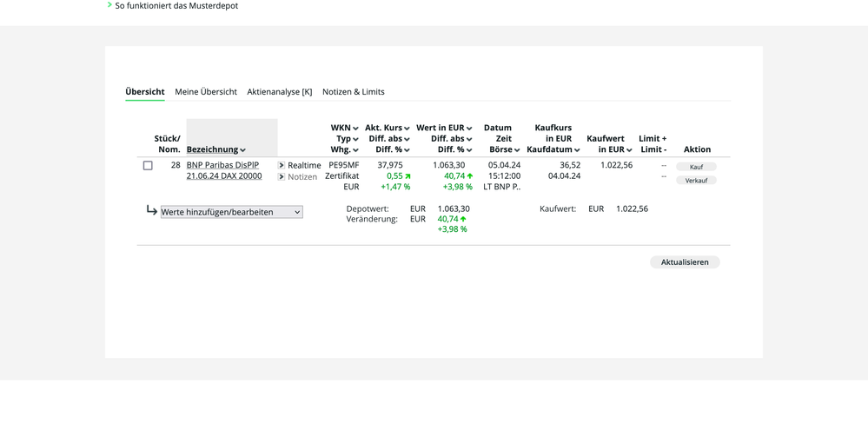Sort by Wert in EUR header

point(444,128)
